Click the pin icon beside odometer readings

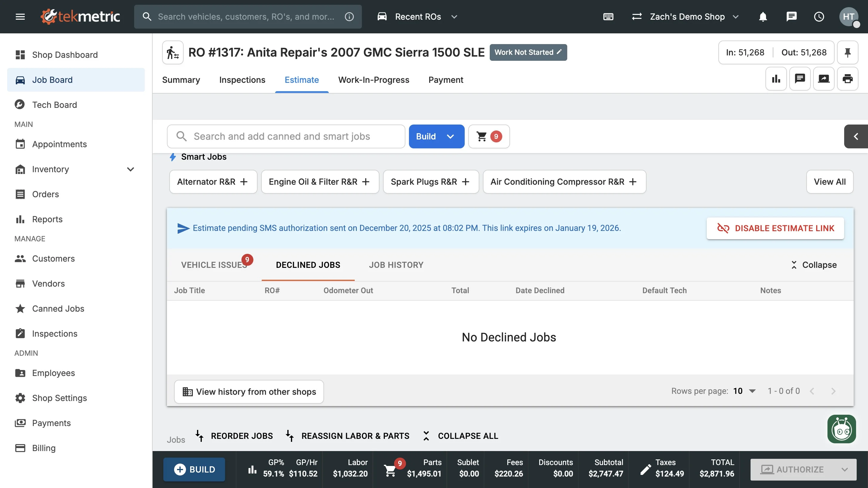(847, 52)
